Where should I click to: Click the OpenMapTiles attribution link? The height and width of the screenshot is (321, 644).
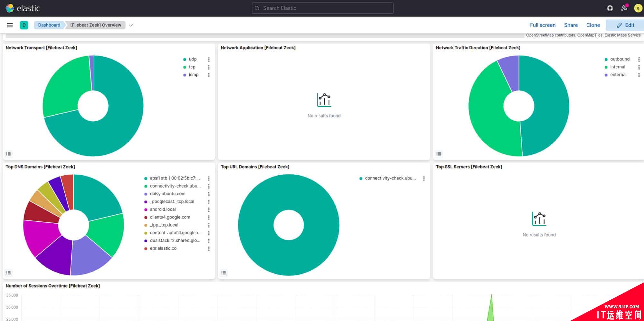(590, 35)
